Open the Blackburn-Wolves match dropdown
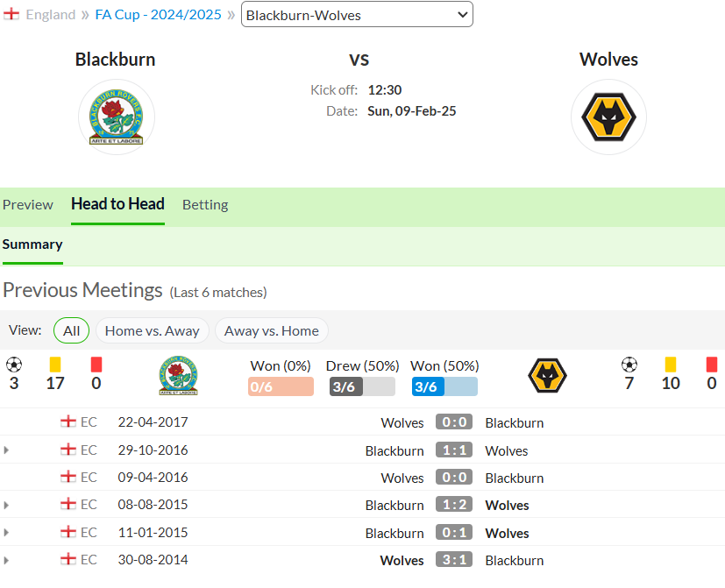This screenshot has width=725, height=588. tap(357, 15)
